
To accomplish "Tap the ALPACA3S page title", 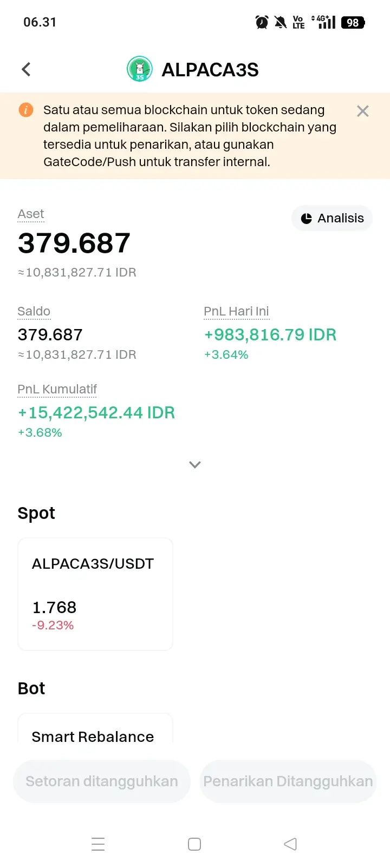I will coord(210,70).
